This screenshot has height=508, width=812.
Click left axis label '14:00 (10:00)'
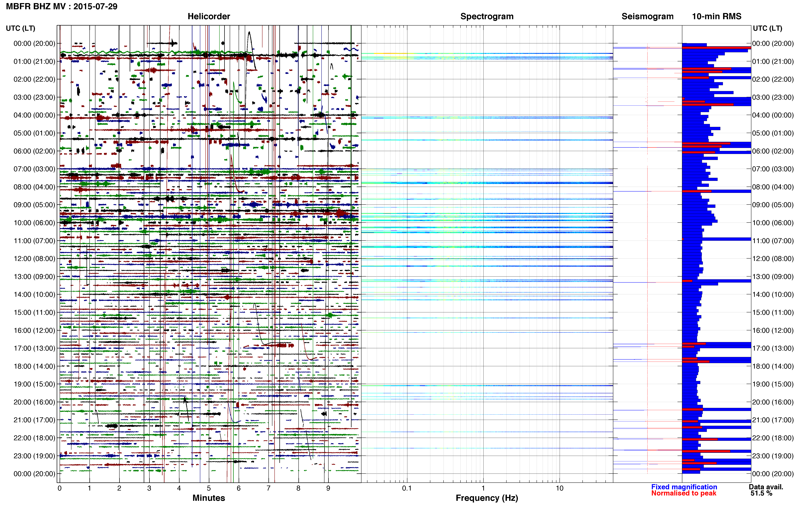[34, 294]
